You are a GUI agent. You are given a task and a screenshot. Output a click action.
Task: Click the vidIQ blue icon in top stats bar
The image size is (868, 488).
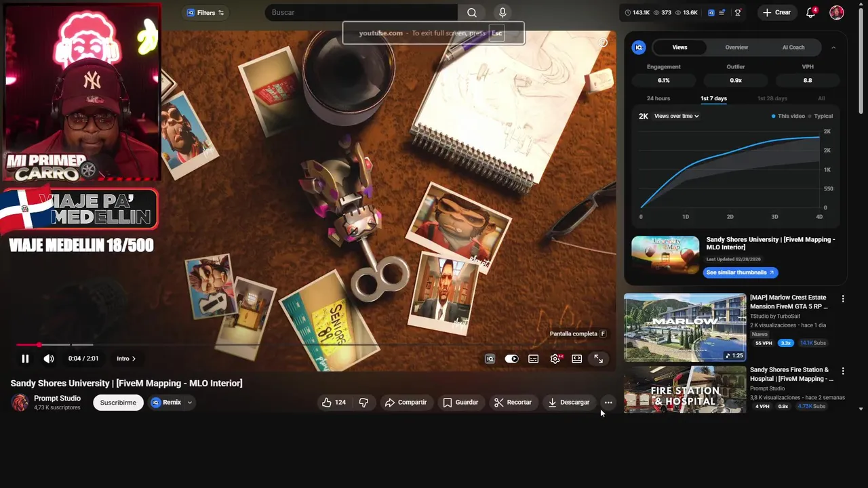tap(711, 12)
